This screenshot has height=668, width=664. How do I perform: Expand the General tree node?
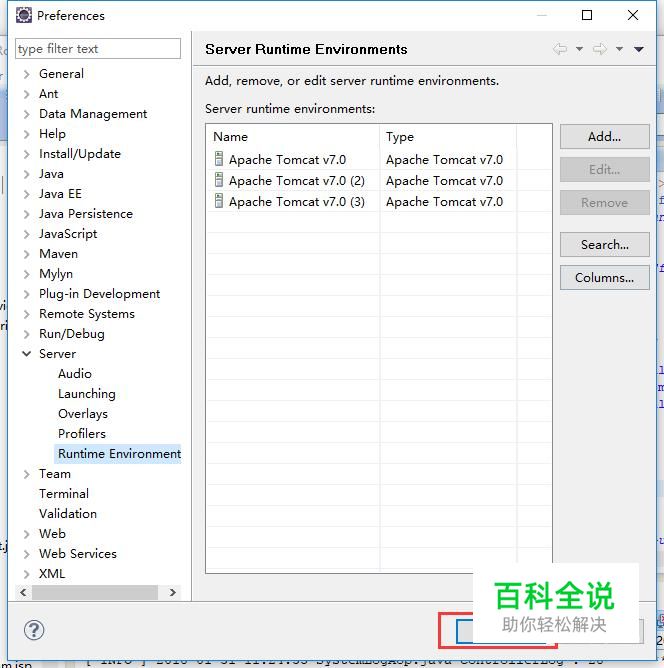tap(27, 74)
